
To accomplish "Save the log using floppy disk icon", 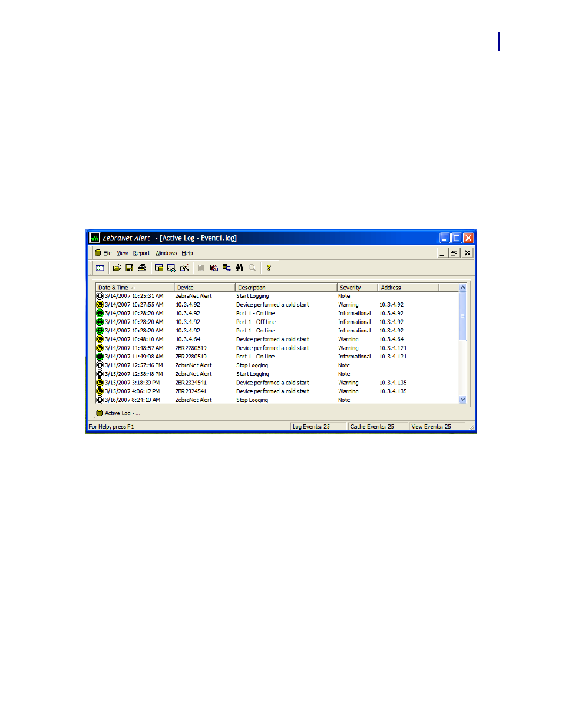I will 130,268.
